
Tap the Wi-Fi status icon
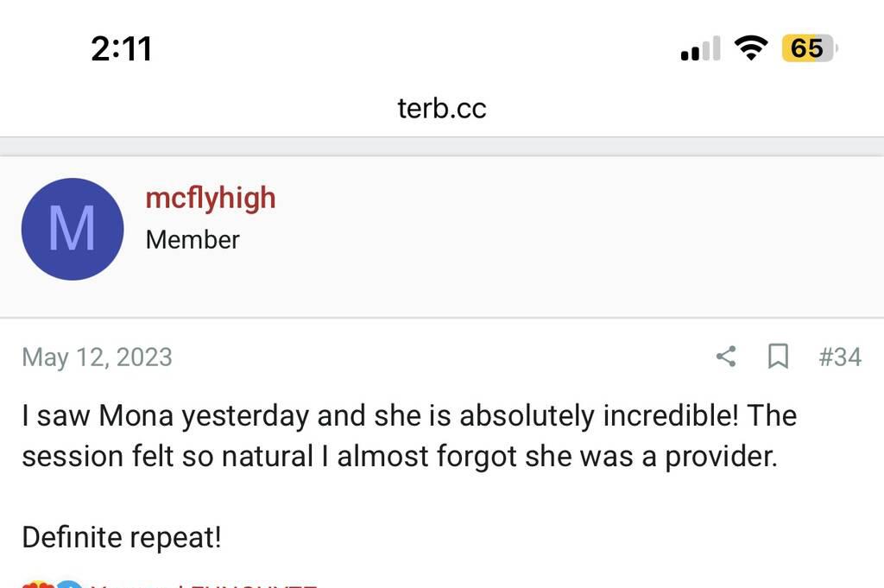click(751, 48)
